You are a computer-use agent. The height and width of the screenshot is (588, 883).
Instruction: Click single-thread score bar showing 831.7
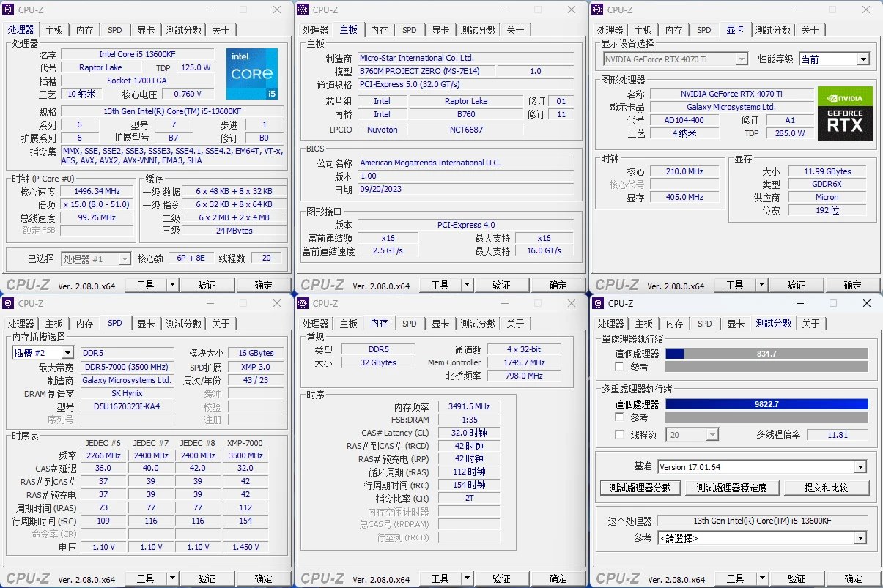[766, 354]
